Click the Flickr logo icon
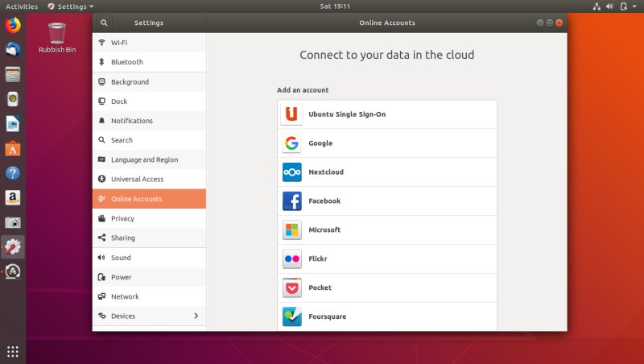644x364 pixels. point(291,259)
